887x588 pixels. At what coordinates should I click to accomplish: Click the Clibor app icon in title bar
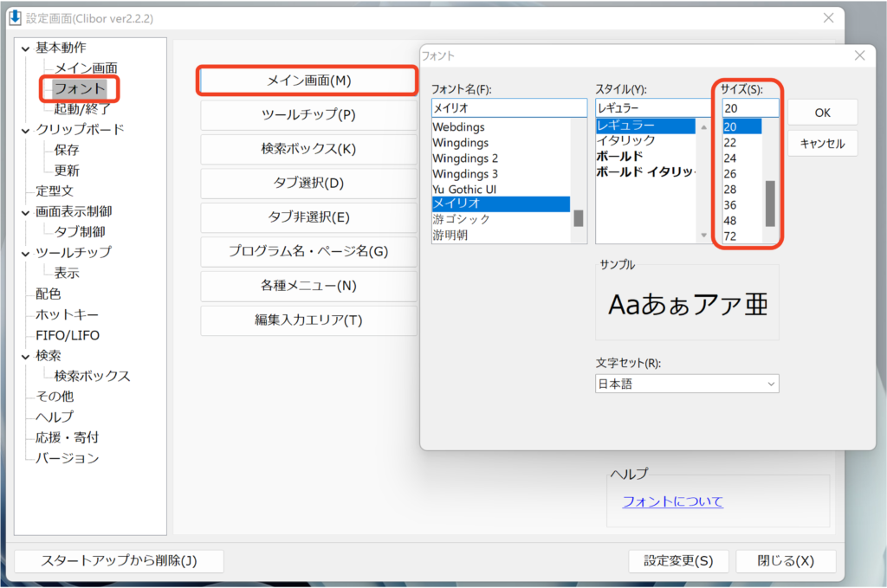15,17
